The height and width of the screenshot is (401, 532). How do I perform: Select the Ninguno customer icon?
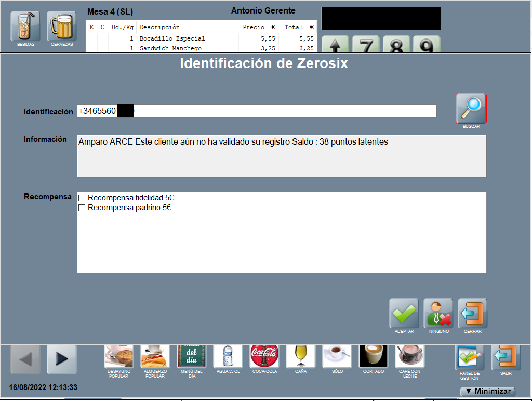pyautogui.click(x=438, y=313)
